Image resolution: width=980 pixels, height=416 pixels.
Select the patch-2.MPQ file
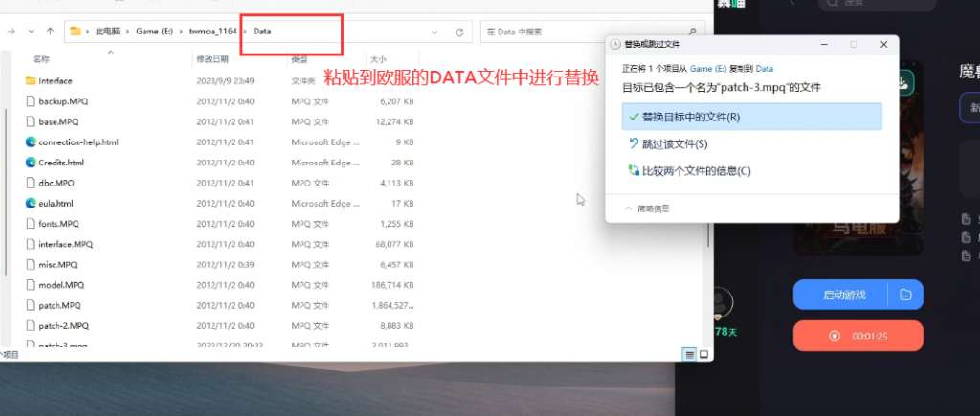pos(64,325)
